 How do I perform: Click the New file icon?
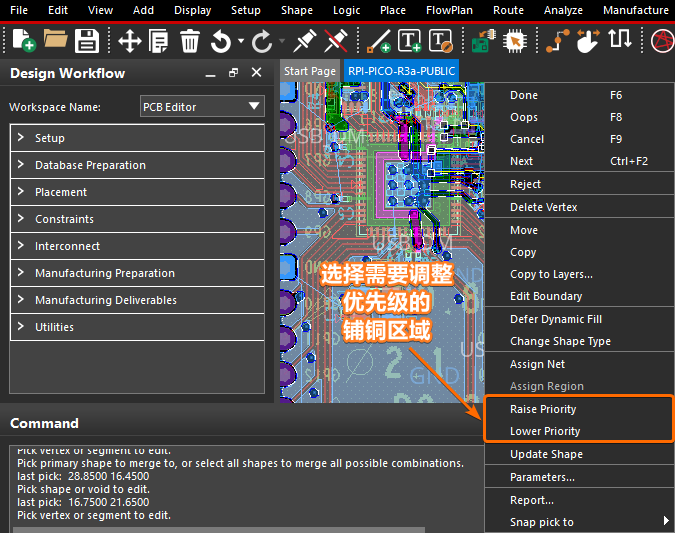[23, 41]
